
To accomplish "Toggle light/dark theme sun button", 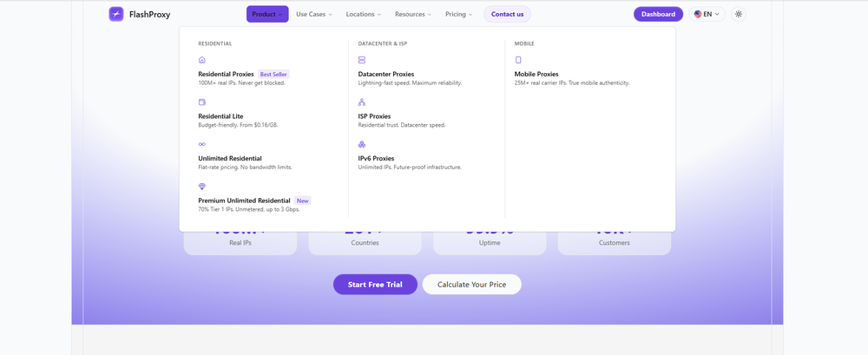I will (x=739, y=15).
